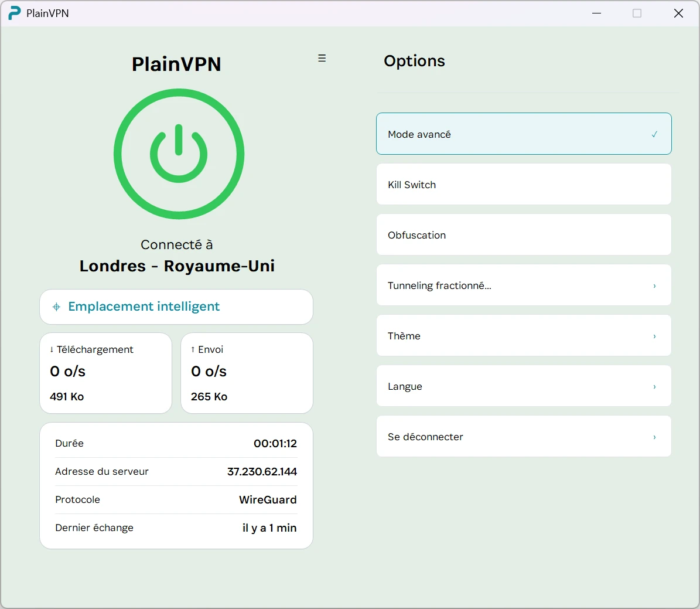Toggle the Kill Switch option
Image resolution: width=700 pixels, height=609 pixels.
click(524, 184)
